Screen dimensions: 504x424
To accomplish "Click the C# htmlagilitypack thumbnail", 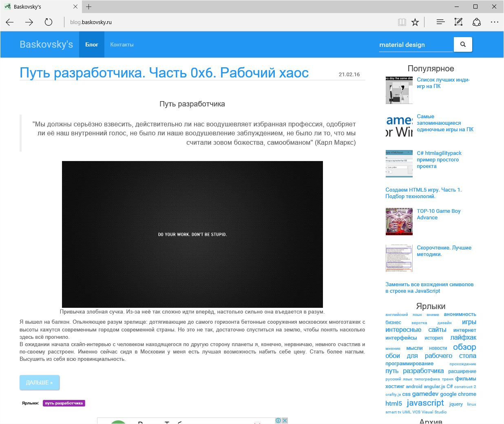I will point(399,163).
